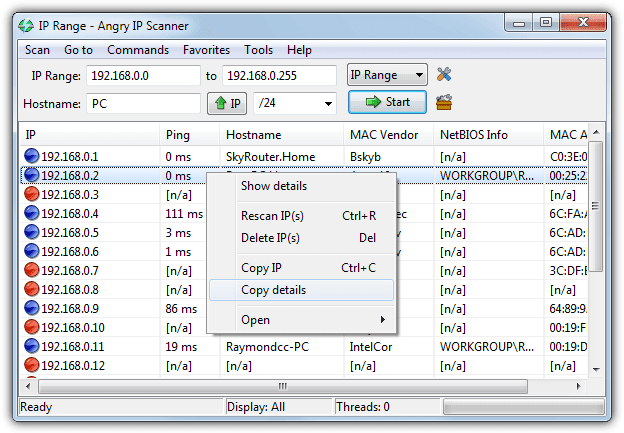The height and width of the screenshot is (433, 624).
Task: Click the vertical scrollbar up arrow
Action: click(596, 132)
